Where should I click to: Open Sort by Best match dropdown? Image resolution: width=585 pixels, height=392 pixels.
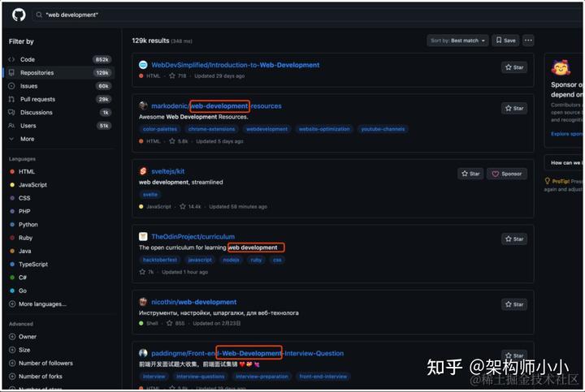click(457, 41)
